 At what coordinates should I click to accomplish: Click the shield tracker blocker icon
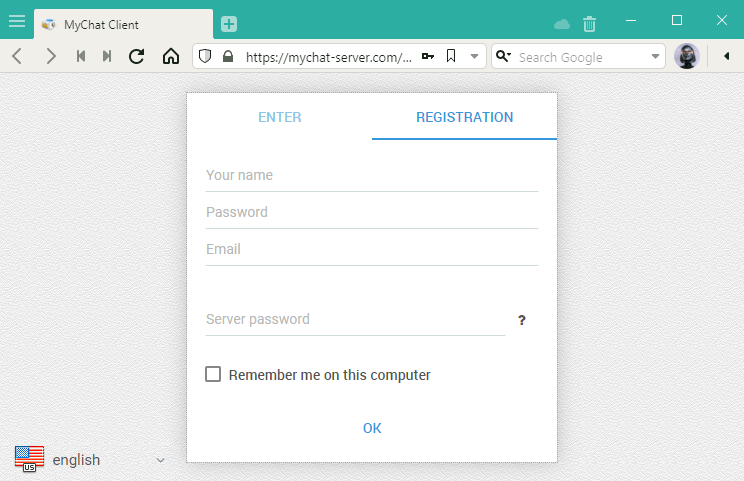pos(206,57)
